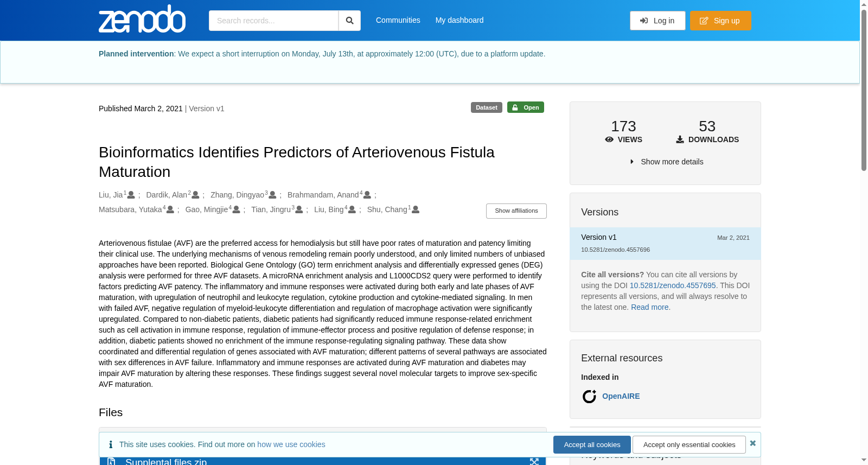Image resolution: width=868 pixels, height=465 pixels.
Task: Click the person icon beside Dardik, Alan
Action: point(195,195)
